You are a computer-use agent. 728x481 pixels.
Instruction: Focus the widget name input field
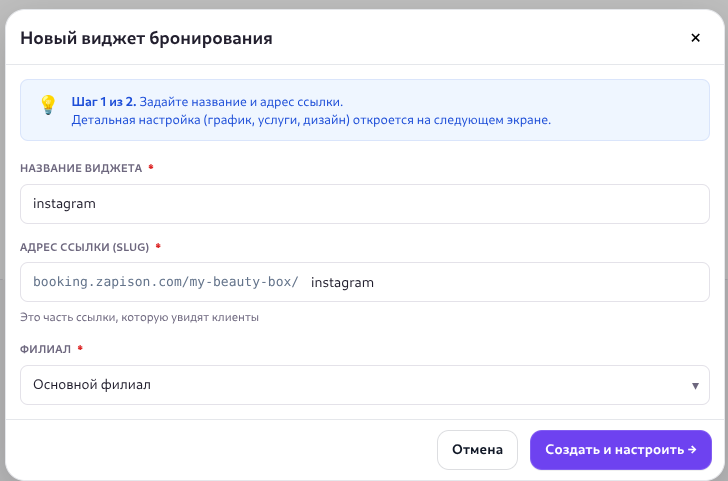(x=364, y=203)
